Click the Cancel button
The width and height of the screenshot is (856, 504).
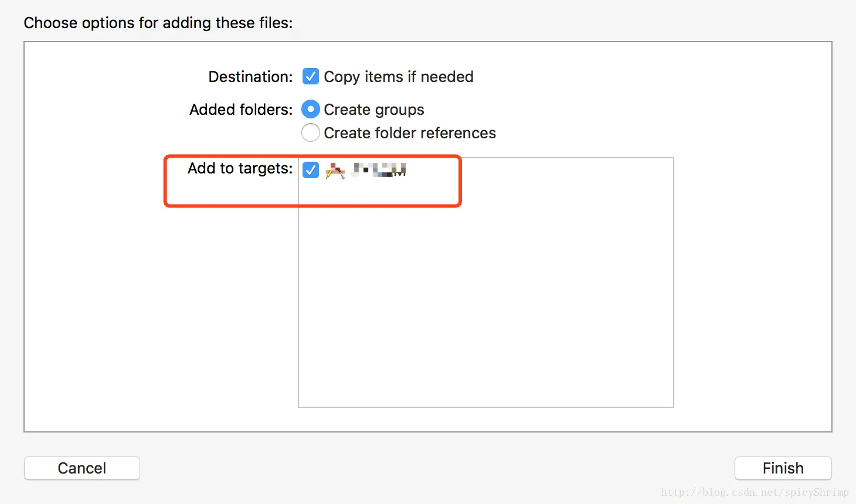pos(82,468)
